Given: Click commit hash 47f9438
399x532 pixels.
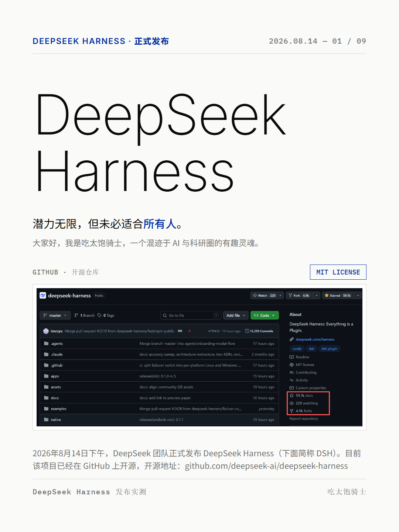Looking at the screenshot, I should coord(214,331).
